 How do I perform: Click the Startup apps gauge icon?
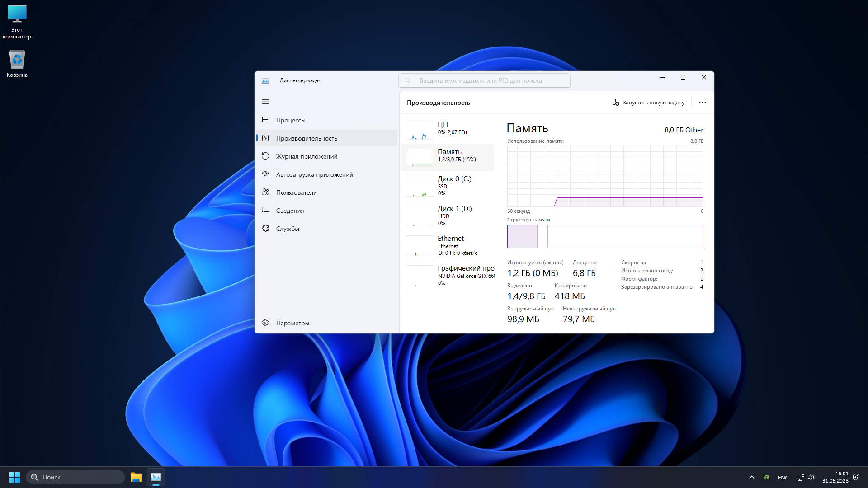[x=265, y=174]
